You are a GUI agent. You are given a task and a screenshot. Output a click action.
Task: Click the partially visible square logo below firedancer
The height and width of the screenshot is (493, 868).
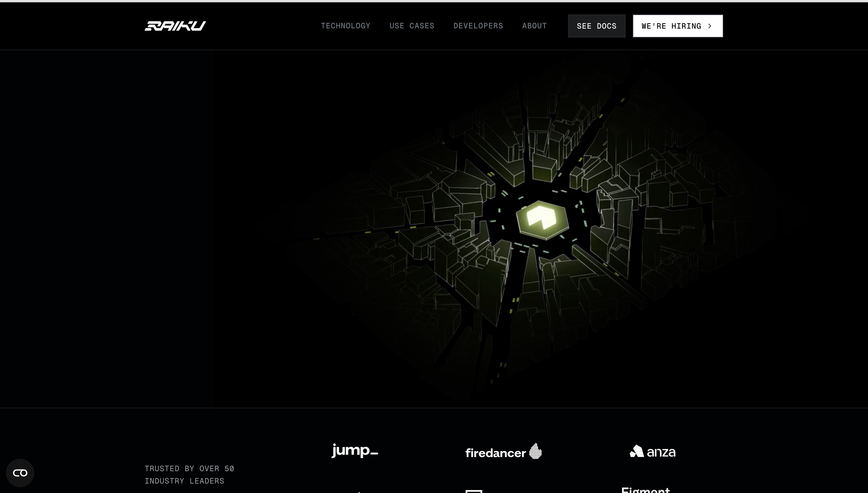(474, 491)
